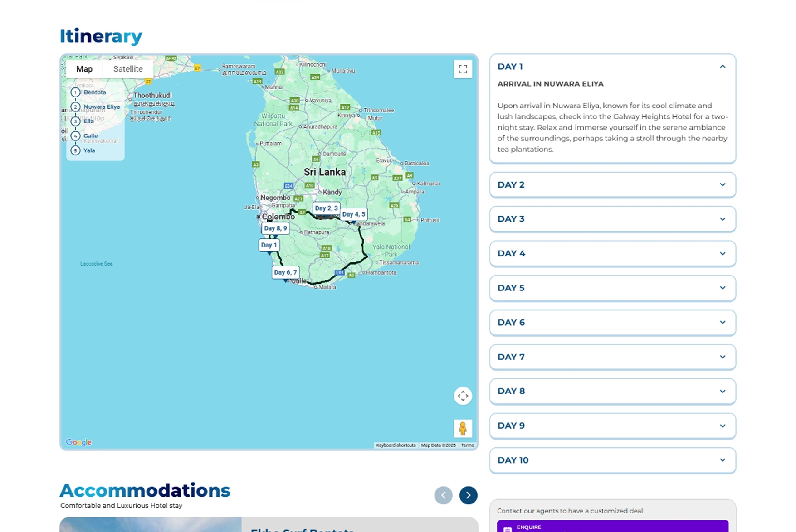Click the previous arrow in Accommodations carousel
The width and height of the screenshot is (796, 532).
point(444,495)
